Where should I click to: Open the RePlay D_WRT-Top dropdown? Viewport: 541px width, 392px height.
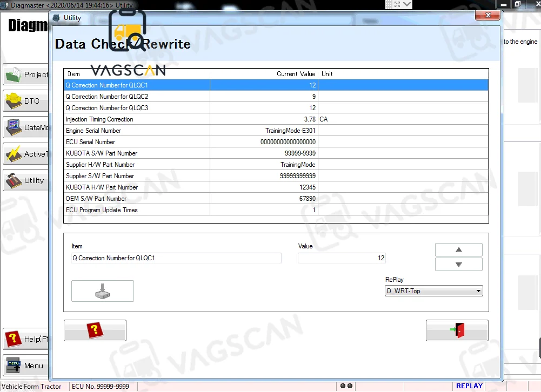pos(433,291)
